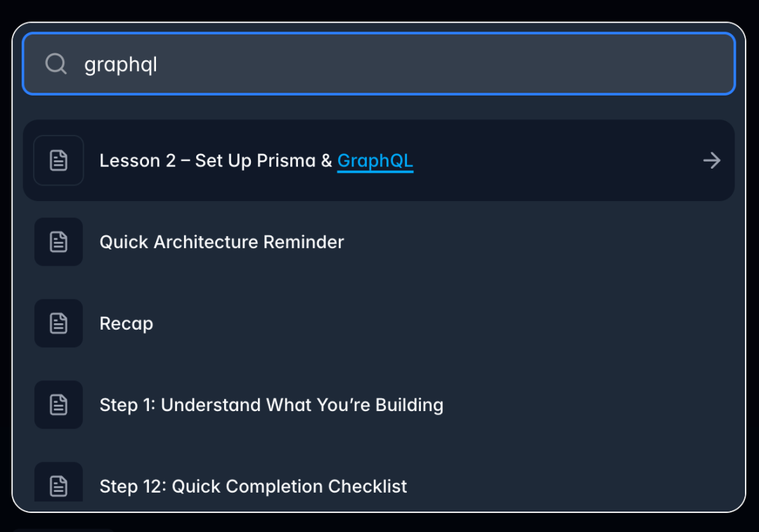759x532 pixels.
Task: Select Step 1: Understand What You're Building
Action: coord(272,405)
